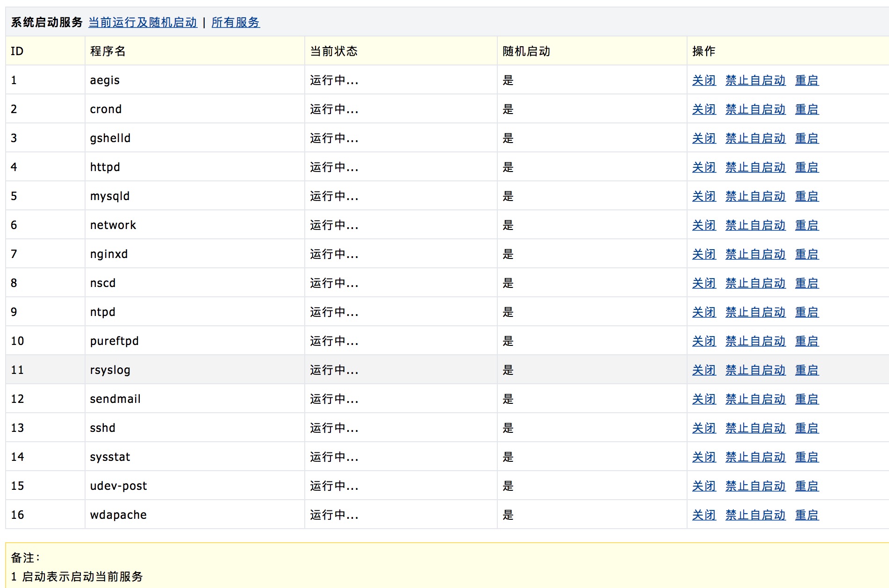Click 重启 for the aegis service

pyautogui.click(x=807, y=80)
